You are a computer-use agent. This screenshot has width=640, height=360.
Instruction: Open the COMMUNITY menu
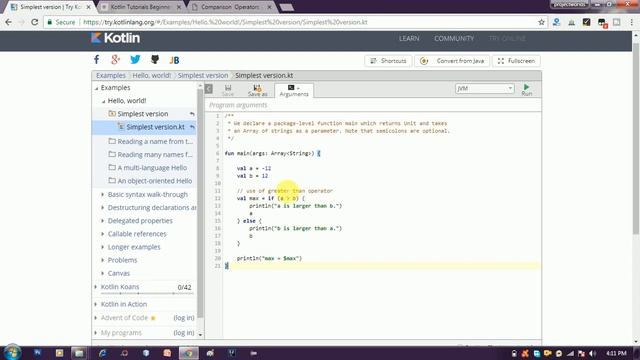tap(454, 38)
